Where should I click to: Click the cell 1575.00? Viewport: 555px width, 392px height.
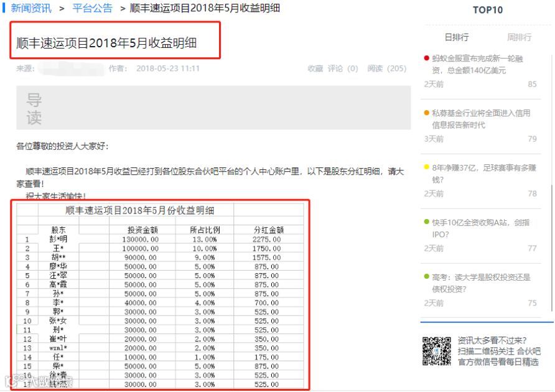pos(266,258)
